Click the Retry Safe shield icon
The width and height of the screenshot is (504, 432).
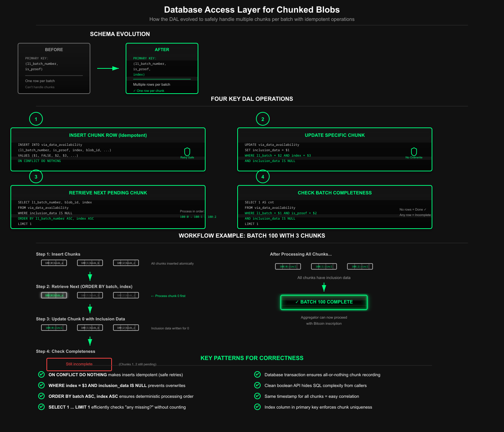[187, 152]
